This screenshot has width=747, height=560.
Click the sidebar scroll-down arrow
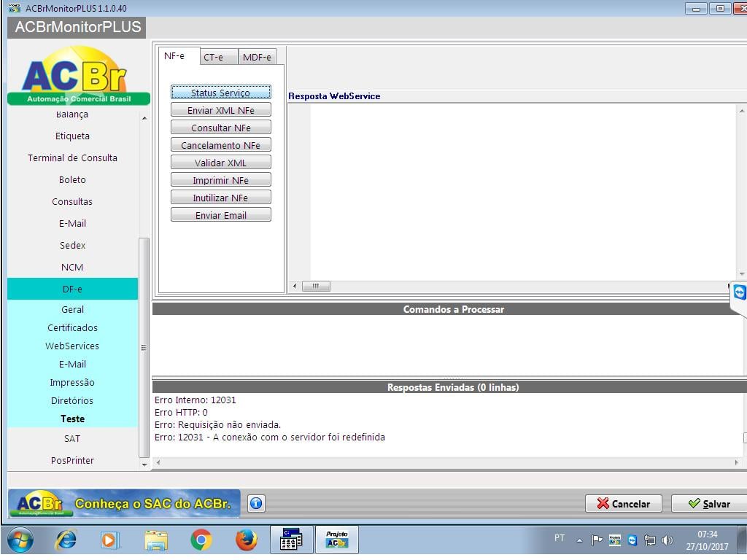144,464
